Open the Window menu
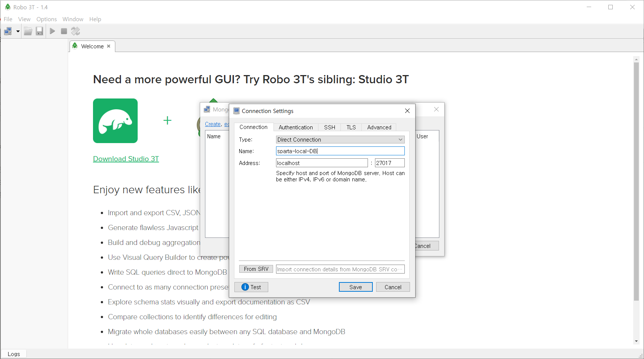This screenshot has height=359, width=644. point(73,19)
